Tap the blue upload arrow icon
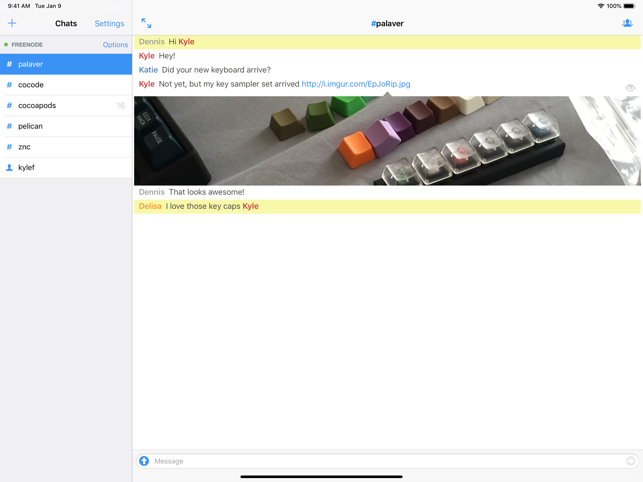Image resolution: width=643 pixels, height=482 pixels. [x=144, y=461]
